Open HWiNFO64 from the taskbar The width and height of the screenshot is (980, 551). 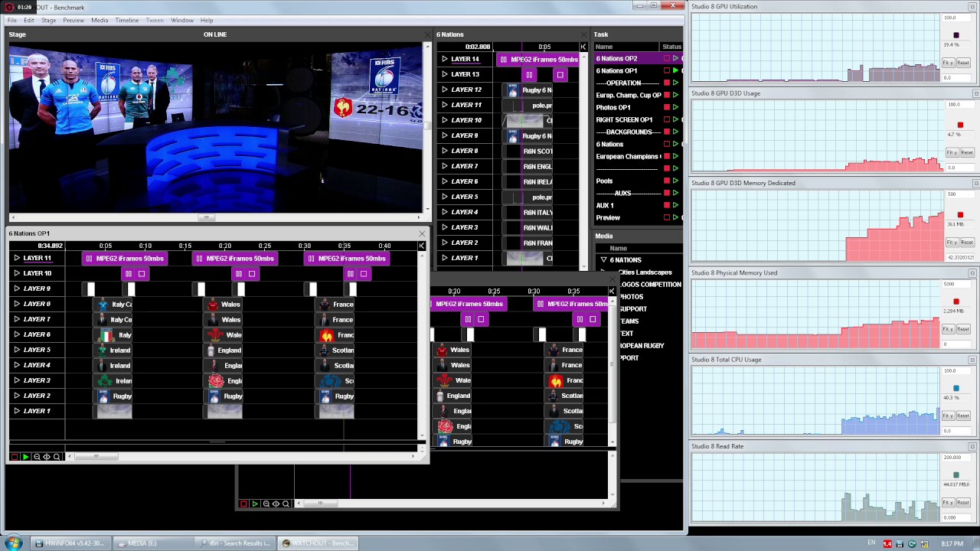click(x=70, y=543)
